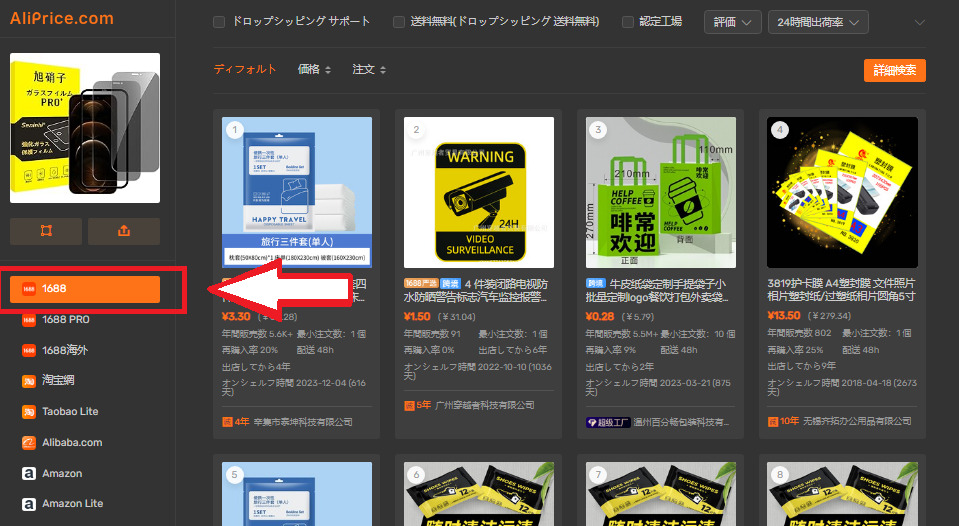Click オンシェルフ時間 2018-04-18 text
This screenshot has height=526, width=959.
click(842, 387)
